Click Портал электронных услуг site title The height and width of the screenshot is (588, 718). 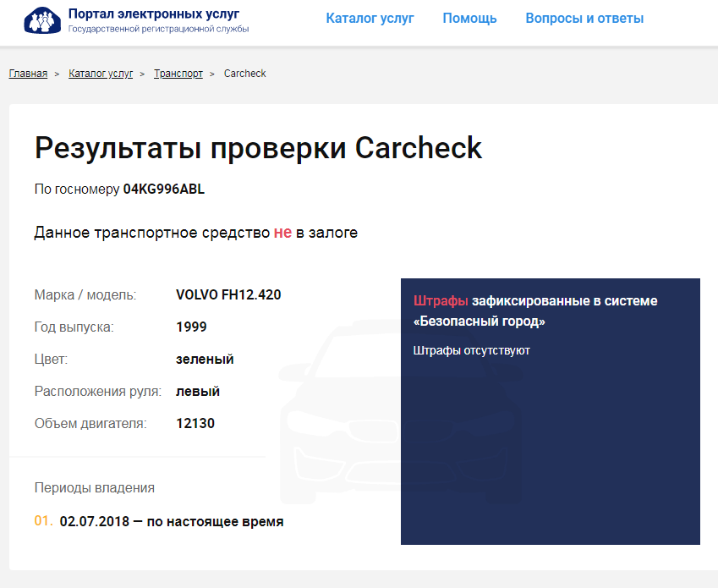tap(154, 14)
